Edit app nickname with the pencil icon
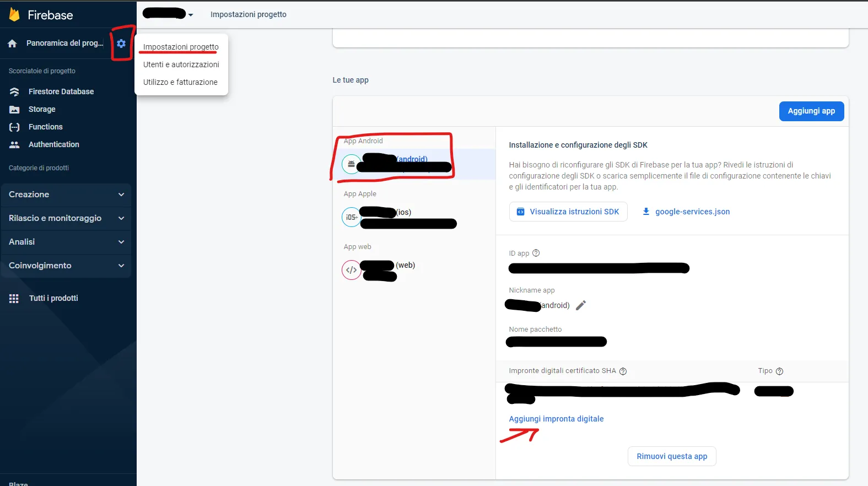The image size is (868, 486). [581, 305]
